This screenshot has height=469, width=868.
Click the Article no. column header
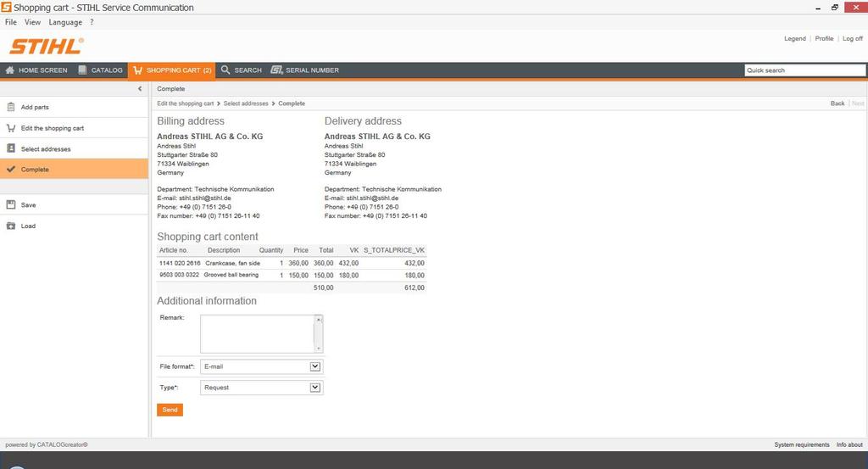pyautogui.click(x=173, y=250)
